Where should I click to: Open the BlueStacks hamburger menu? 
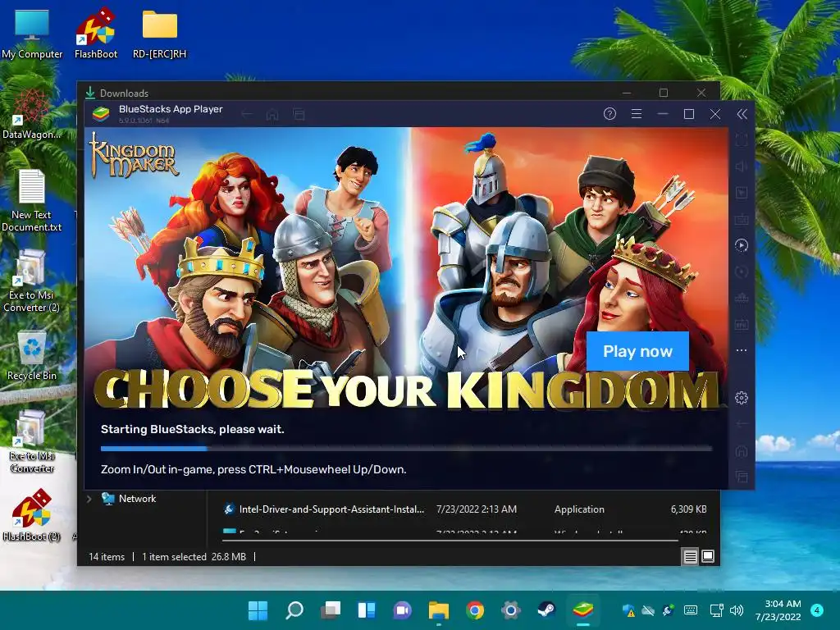(x=637, y=113)
